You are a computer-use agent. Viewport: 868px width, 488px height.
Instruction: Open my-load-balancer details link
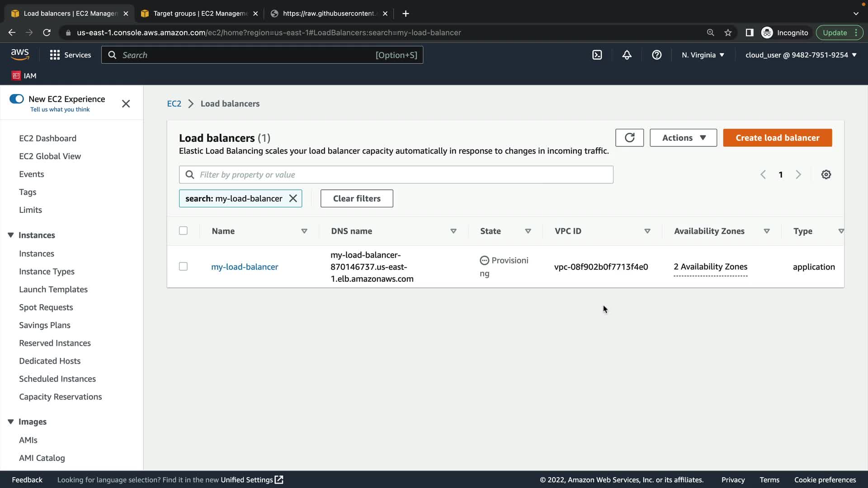tap(245, 267)
